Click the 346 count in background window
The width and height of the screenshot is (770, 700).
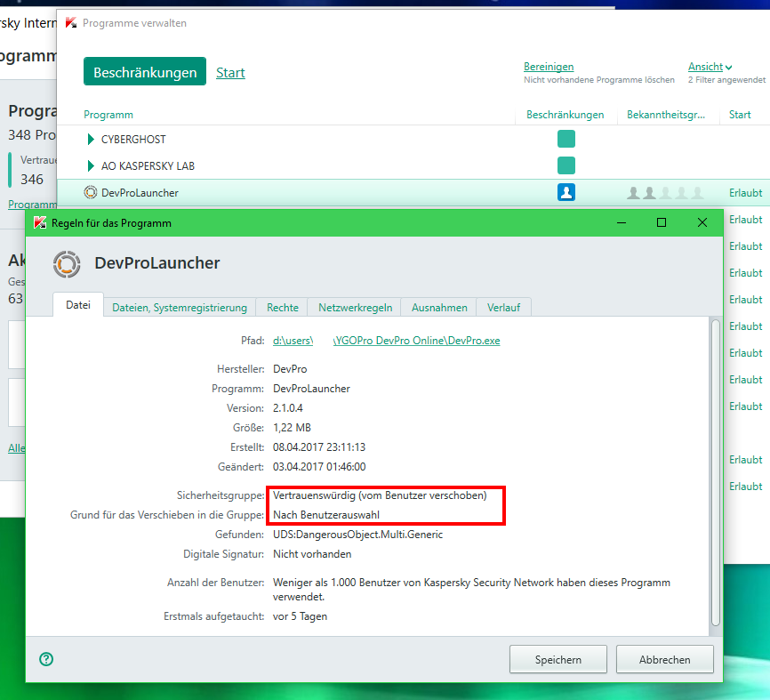pyautogui.click(x=32, y=180)
